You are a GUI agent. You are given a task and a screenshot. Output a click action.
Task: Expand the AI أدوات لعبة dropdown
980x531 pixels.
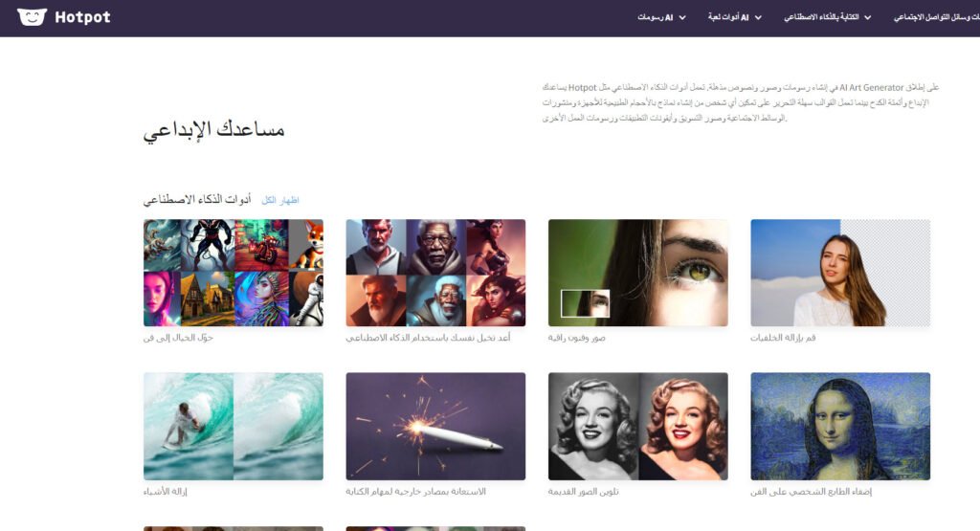tap(734, 17)
